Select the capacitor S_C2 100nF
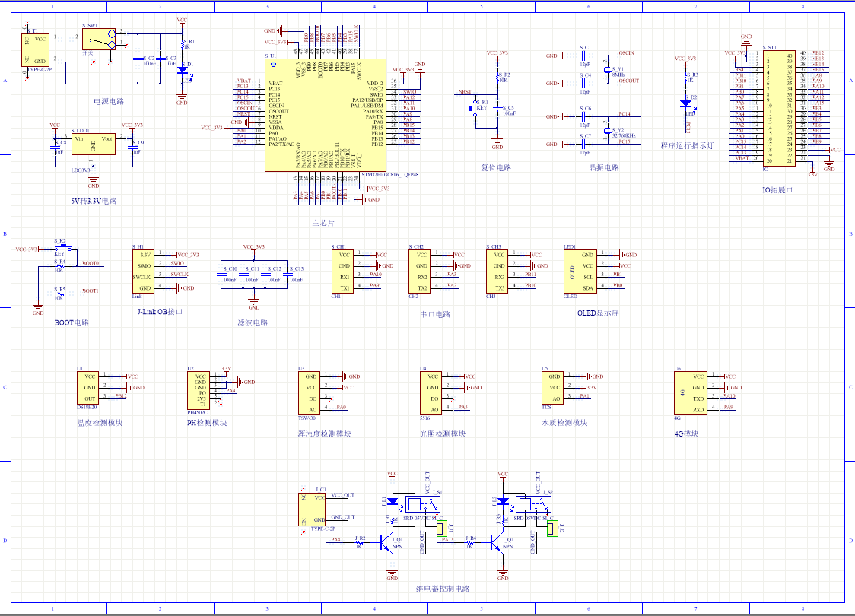 pyautogui.click(x=138, y=58)
